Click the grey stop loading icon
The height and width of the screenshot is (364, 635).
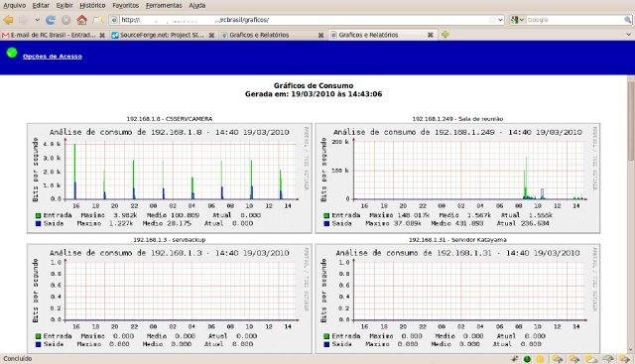point(66,20)
